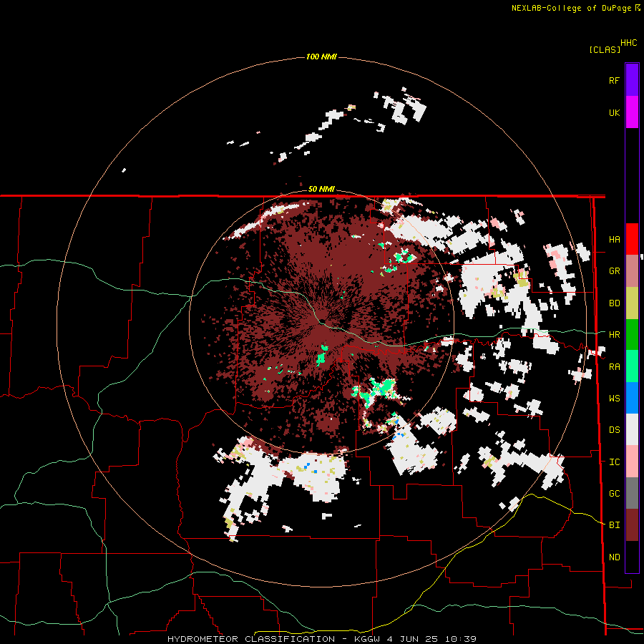644x644 pixels.
Task: Click the GC legend label
Action: tap(614, 494)
